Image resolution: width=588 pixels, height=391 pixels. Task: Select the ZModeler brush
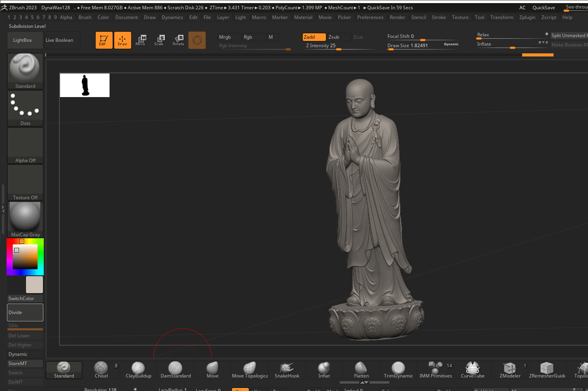(510, 370)
